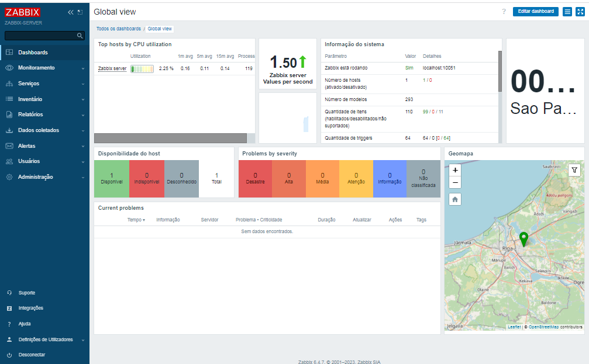Click the map zoom in plus button
This screenshot has width=589, height=364.
coord(455,170)
